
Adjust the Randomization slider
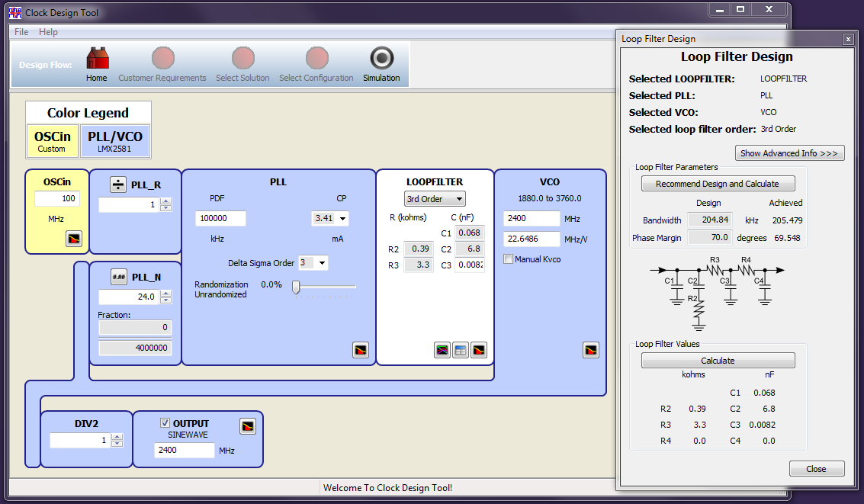(296, 287)
